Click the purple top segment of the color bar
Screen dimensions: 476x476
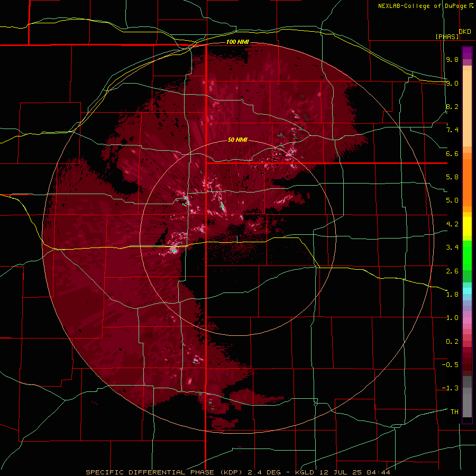467,53
